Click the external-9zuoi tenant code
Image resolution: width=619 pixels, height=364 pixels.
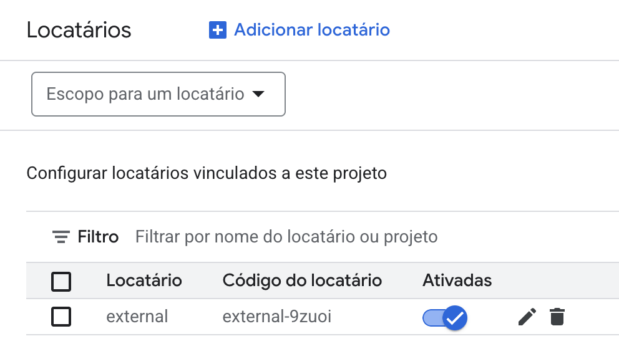point(277,317)
